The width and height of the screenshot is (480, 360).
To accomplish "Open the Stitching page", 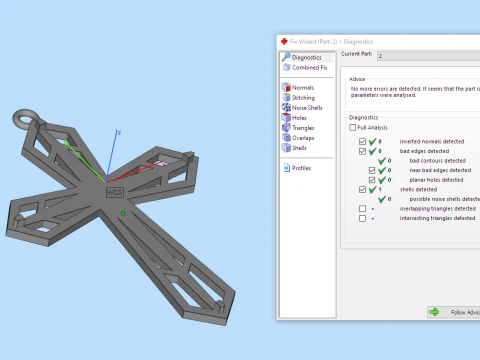I will pyautogui.click(x=303, y=98).
